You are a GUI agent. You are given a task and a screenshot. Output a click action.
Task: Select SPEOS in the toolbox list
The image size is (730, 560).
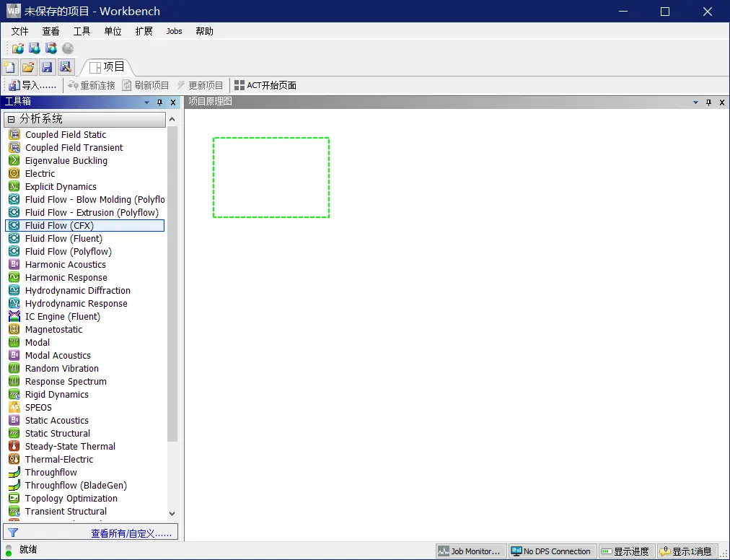(x=86, y=407)
